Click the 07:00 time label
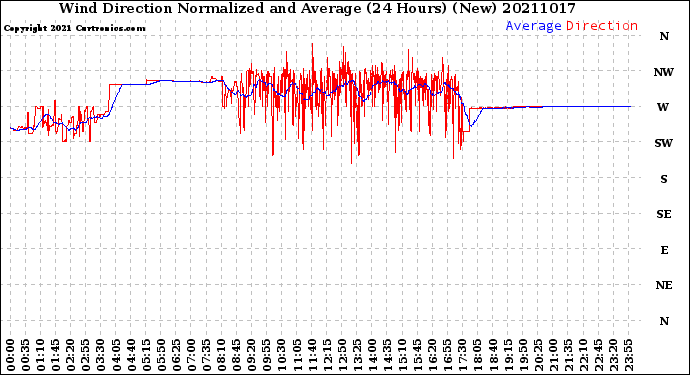 tap(191, 355)
